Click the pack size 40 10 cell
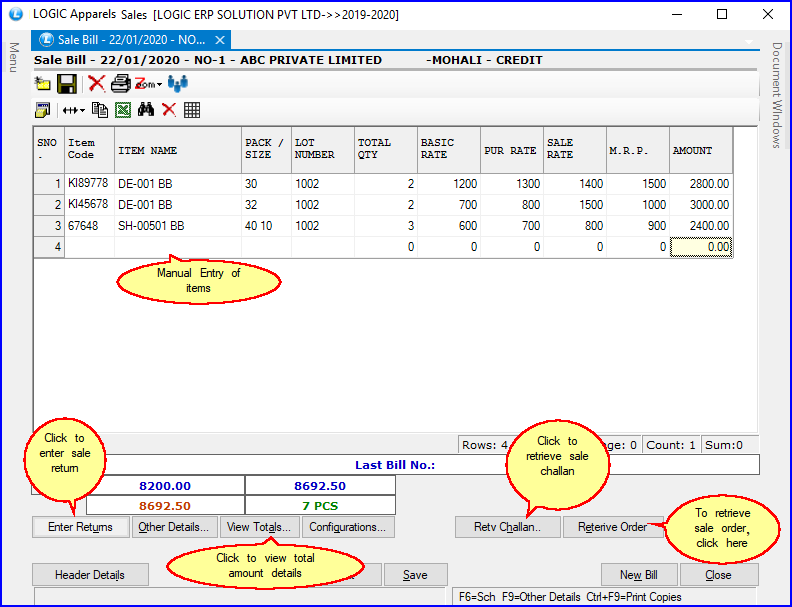This screenshot has width=792, height=607. [x=266, y=226]
